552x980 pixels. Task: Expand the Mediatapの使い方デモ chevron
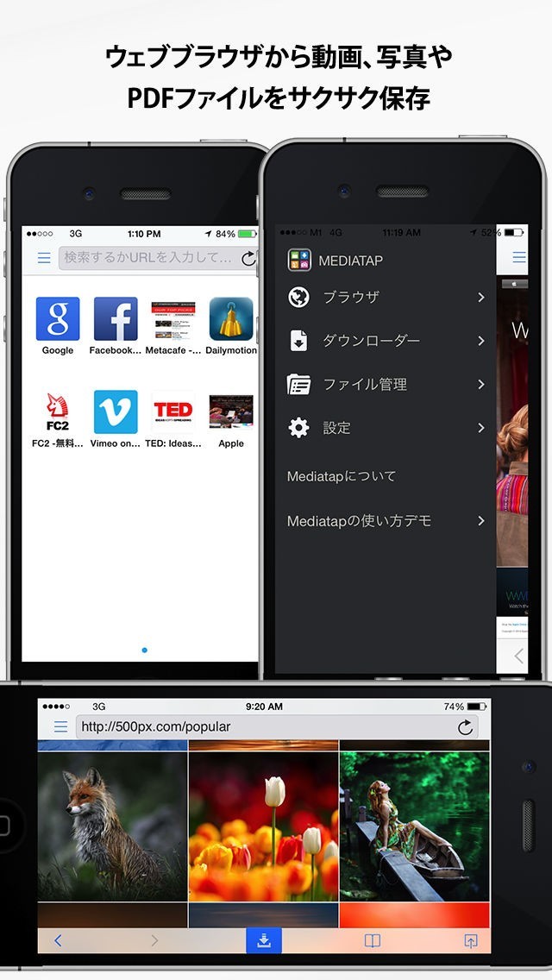coord(480,521)
